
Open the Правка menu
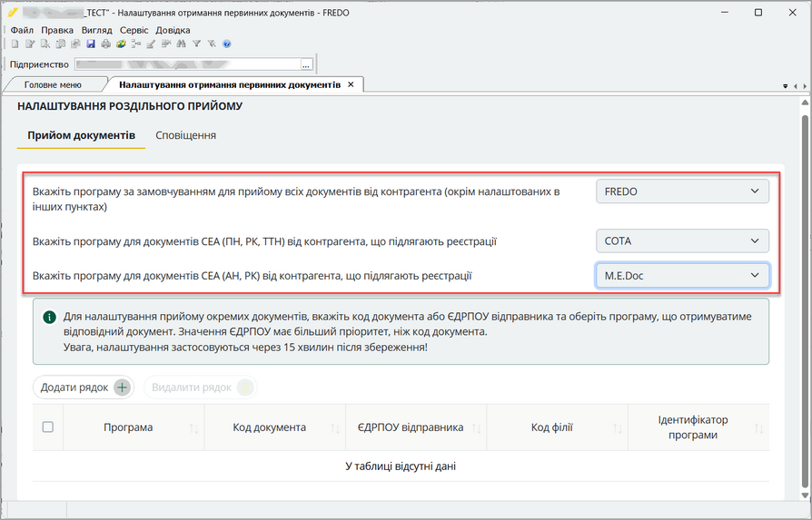coord(57,30)
